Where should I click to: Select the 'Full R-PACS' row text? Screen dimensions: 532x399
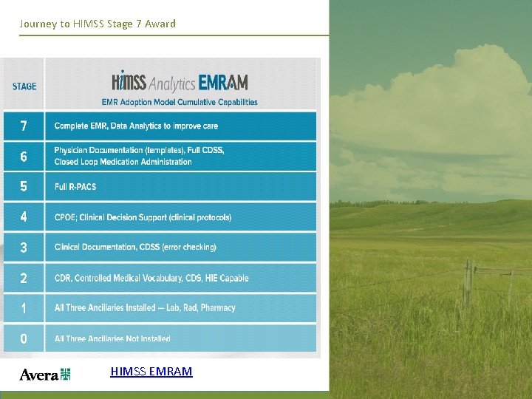(75, 187)
